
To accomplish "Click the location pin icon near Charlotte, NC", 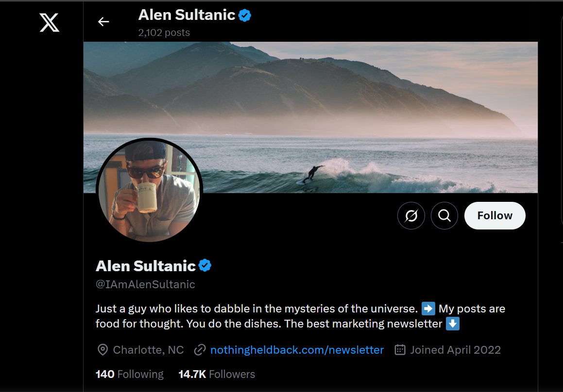I will tap(102, 349).
